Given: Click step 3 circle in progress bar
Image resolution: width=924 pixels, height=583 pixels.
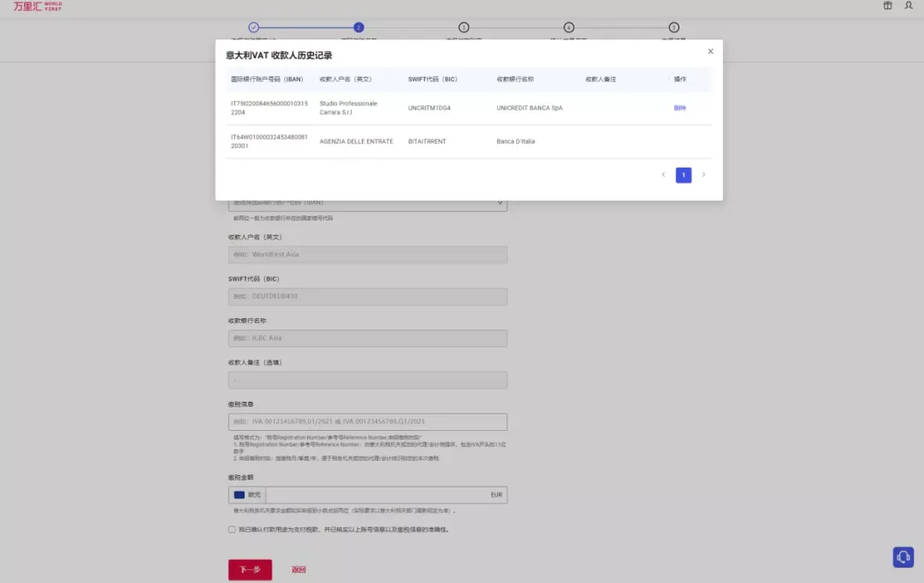Looking at the screenshot, I should pos(464,27).
